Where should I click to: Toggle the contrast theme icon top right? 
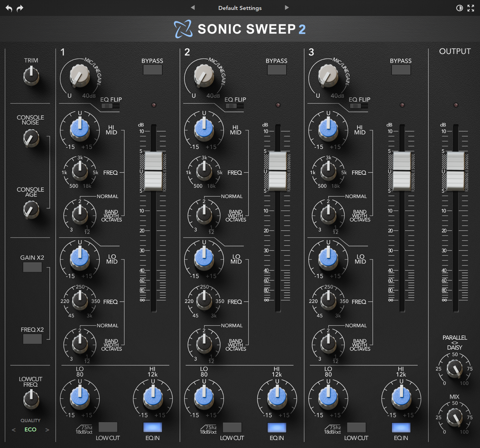pos(459,8)
